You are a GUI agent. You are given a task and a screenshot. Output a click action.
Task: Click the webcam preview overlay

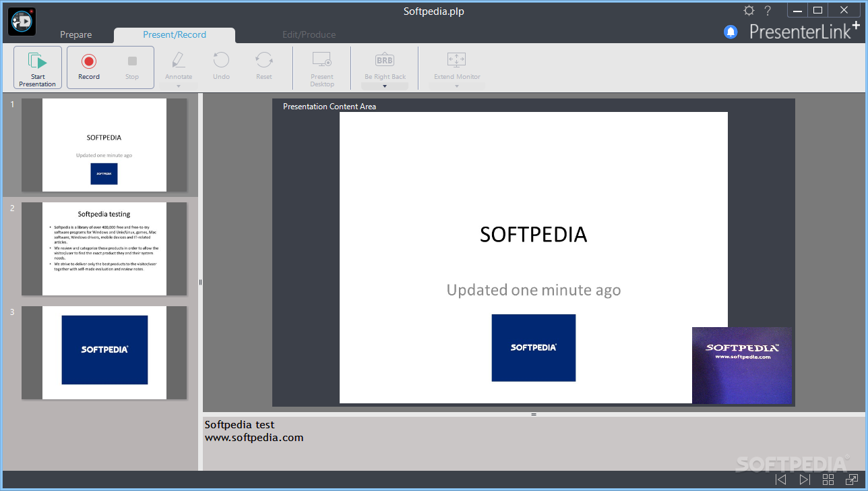[742, 366]
